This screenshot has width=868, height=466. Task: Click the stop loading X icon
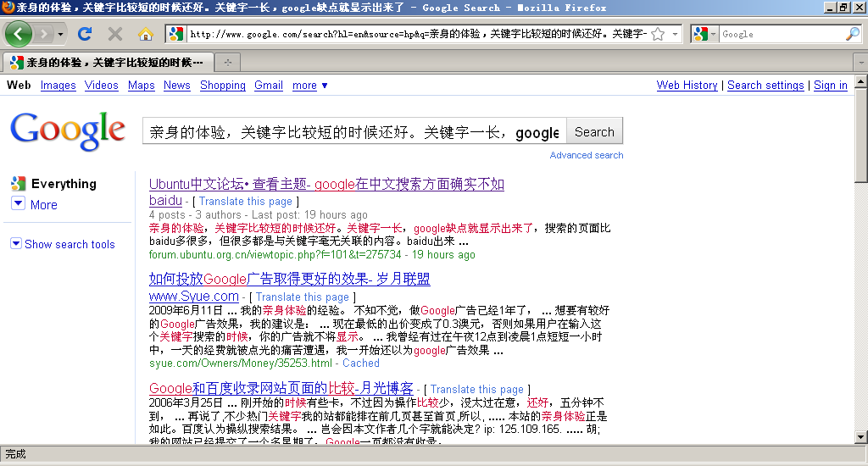point(115,34)
